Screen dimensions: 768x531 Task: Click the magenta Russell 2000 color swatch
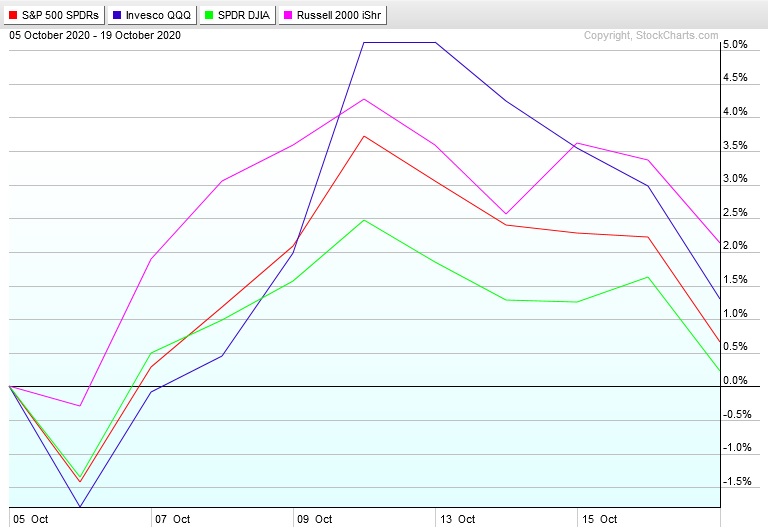pos(288,15)
